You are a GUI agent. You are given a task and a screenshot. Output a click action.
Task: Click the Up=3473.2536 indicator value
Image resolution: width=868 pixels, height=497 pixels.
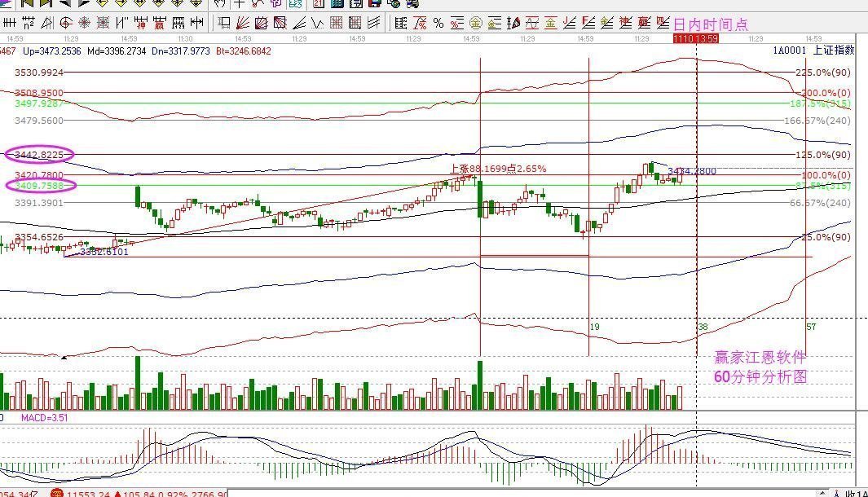tap(52, 51)
